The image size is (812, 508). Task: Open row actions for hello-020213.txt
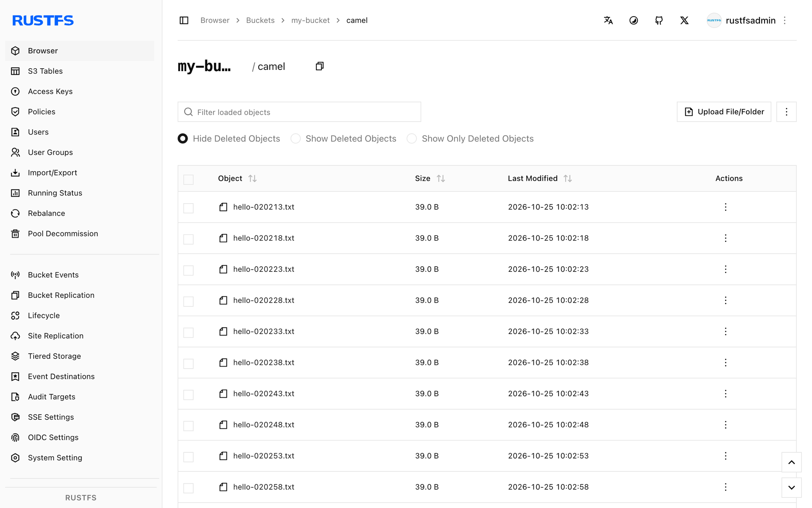(x=726, y=207)
